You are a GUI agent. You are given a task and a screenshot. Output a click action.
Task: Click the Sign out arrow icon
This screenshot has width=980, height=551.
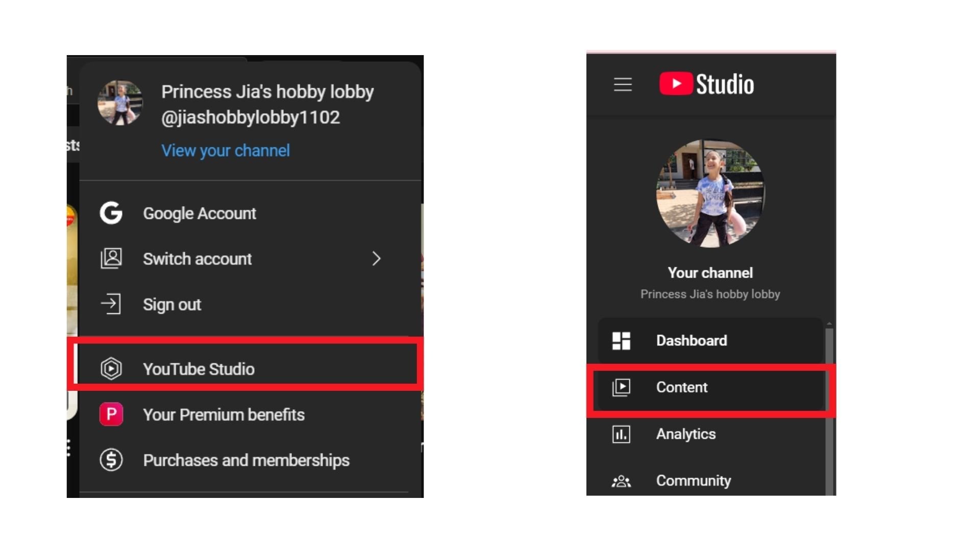(111, 304)
